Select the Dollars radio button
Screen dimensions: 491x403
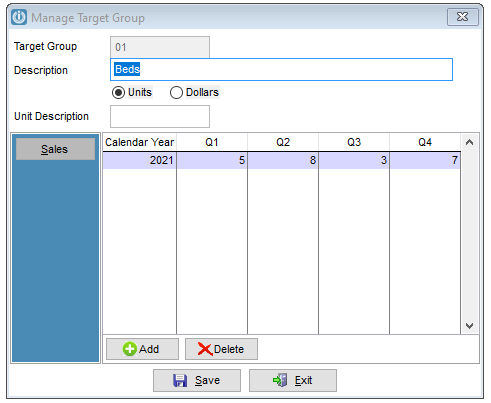point(176,92)
